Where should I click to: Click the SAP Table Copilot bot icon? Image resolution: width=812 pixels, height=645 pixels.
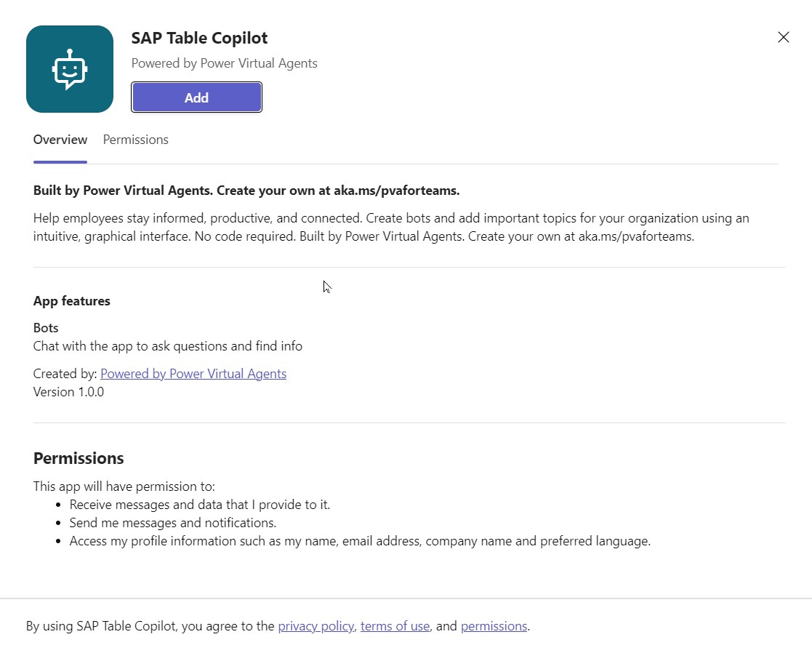pos(70,69)
